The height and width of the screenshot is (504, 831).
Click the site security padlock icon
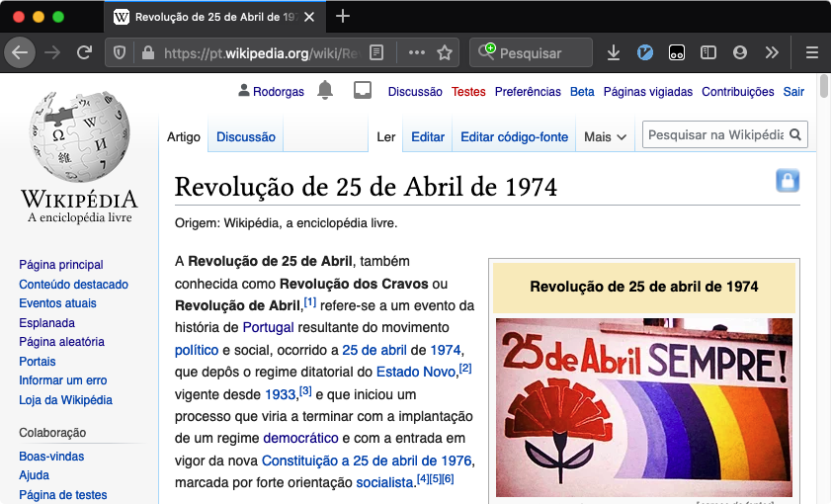click(x=148, y=52)
